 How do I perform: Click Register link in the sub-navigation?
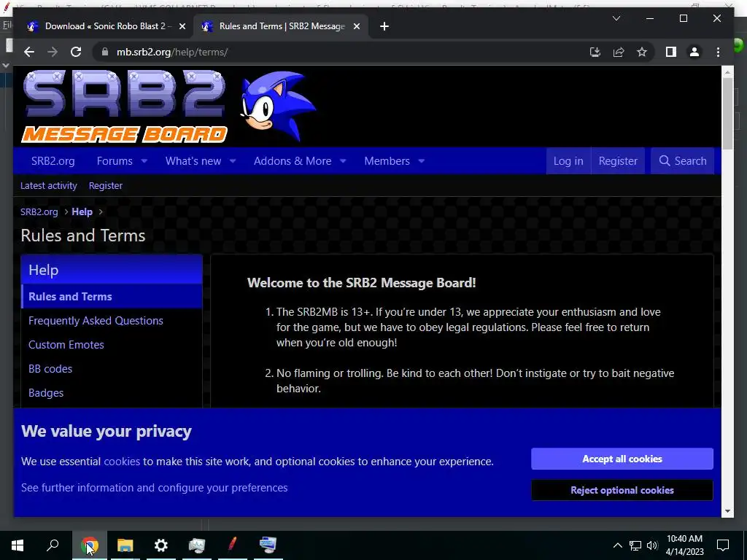click(x=106, y=186)
